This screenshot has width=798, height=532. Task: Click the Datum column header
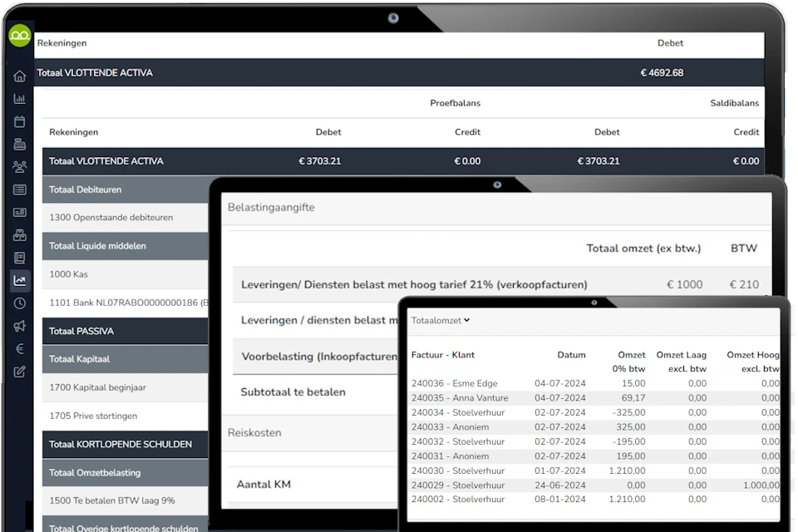[571, 355]
